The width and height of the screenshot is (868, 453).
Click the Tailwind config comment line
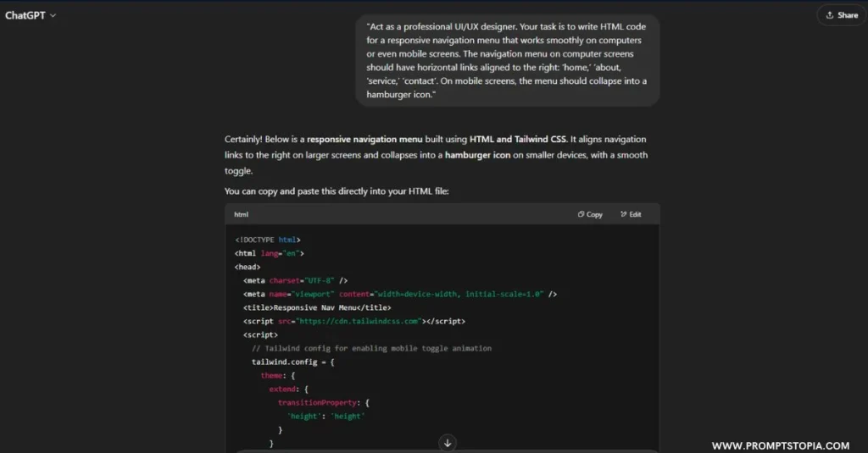371,349
